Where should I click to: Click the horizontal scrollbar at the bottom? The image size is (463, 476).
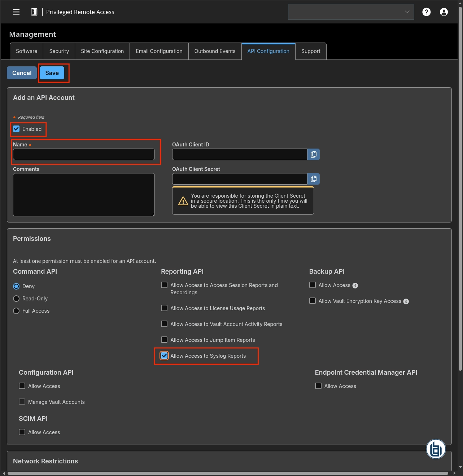click(227, 473)
